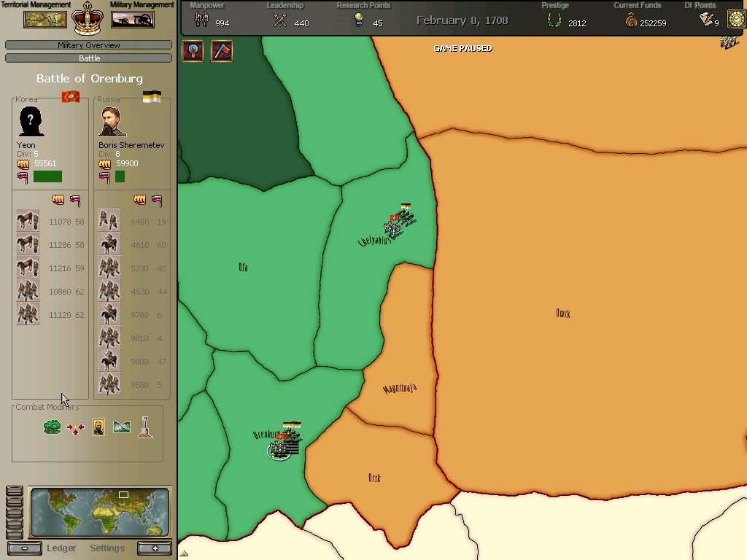Click the flag pole toolbar icon
747x560 pixels.
click(x=222, y=50)
